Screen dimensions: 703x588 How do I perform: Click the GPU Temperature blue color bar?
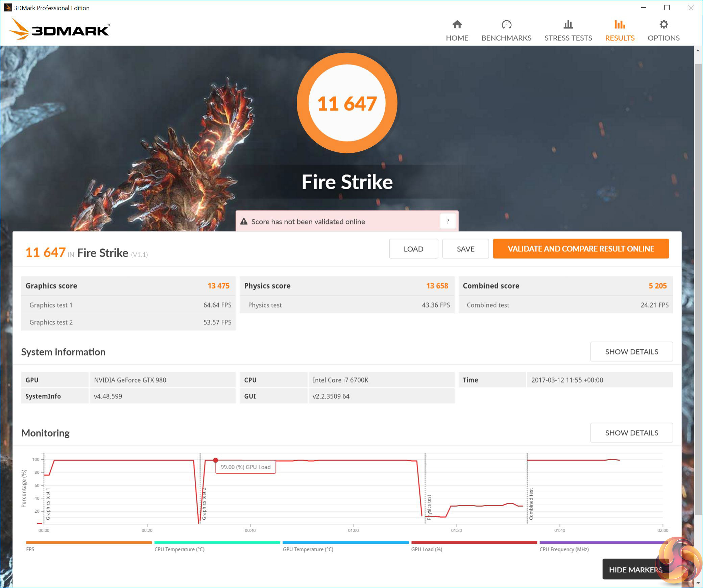click(345, 543)
